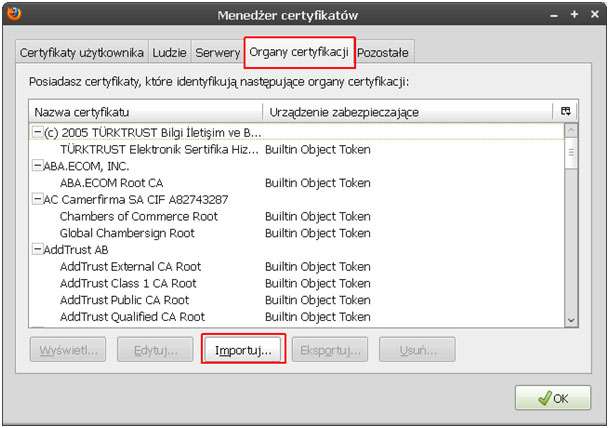Image resolution: width=609 pixels, height=428 pixels.
Task: Open the Organy certyfikacji tab
Action: (x=299, y=52)
